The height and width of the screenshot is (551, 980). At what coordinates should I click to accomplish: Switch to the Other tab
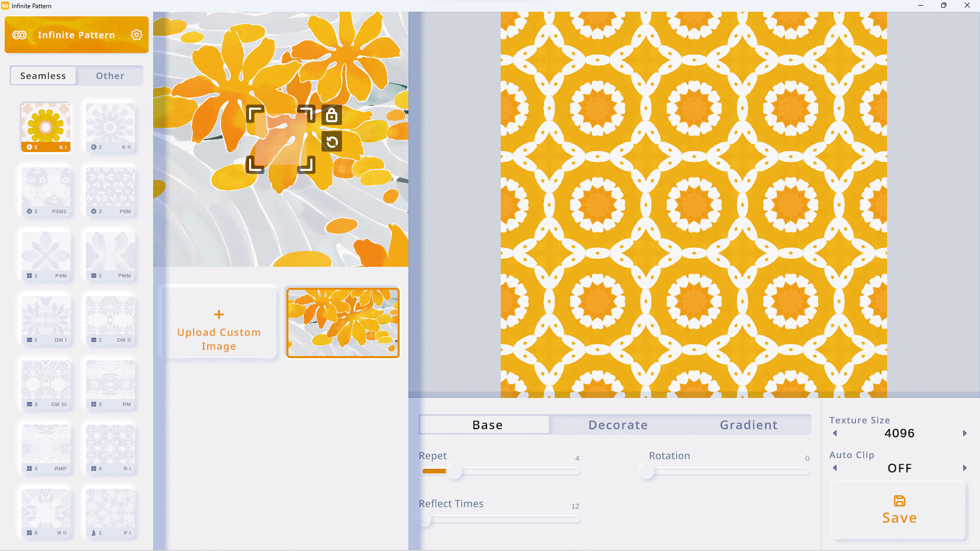110,76
